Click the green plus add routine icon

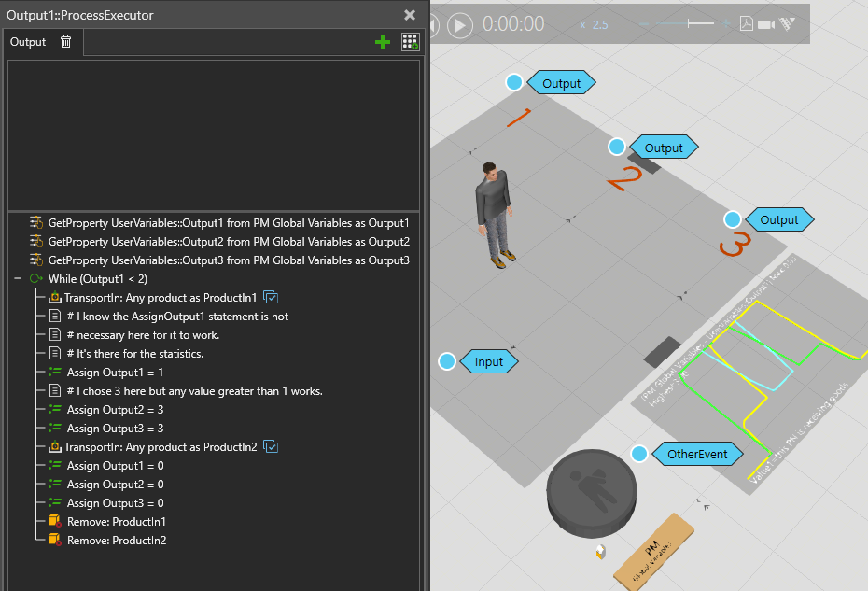coord(382,42)
